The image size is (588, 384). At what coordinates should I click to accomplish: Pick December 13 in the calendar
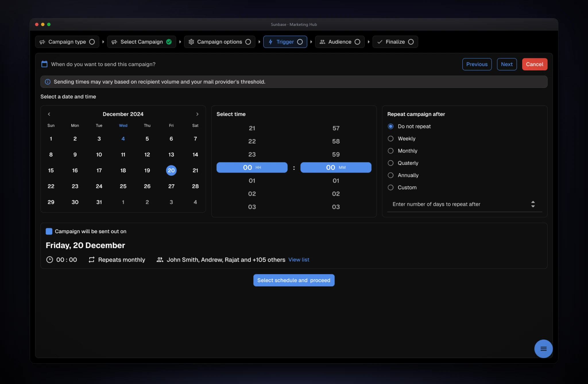[x=171, y=155]
